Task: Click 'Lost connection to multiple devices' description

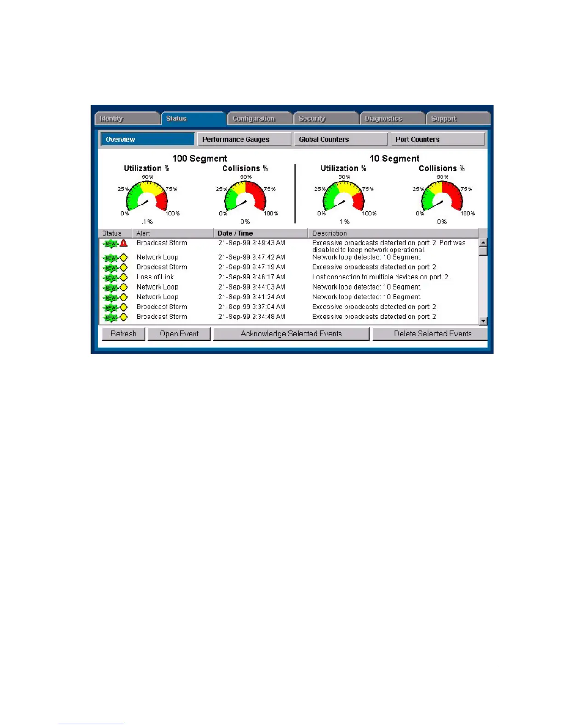Action: 381,277
